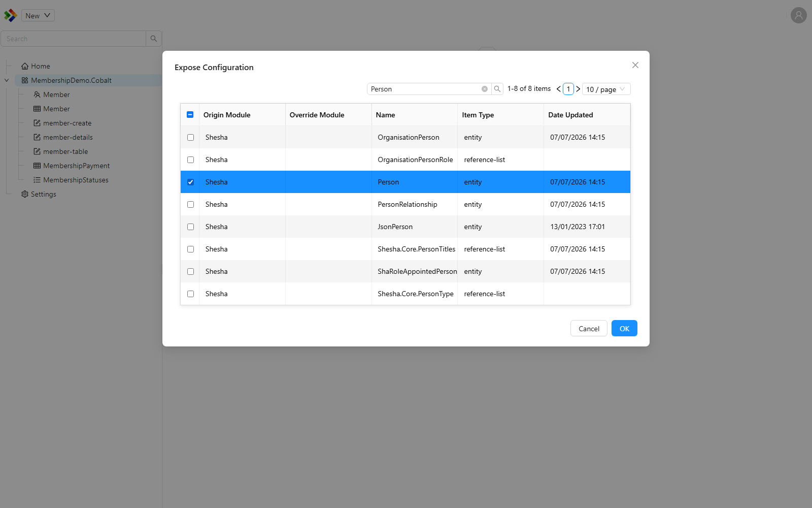Click the Override Module column header
The image size is (812, 508).
[x=328, y=115]
